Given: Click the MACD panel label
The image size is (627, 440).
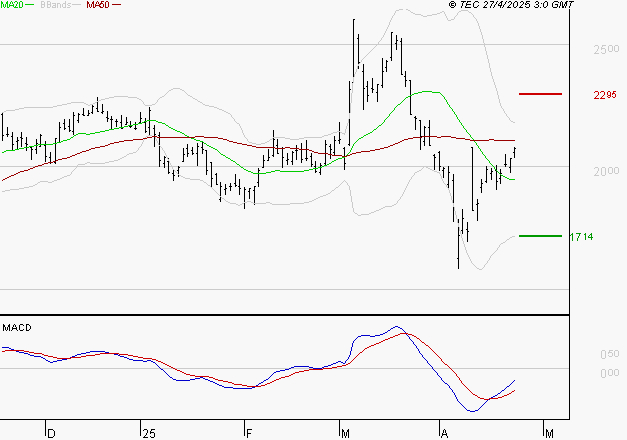Looking at the screenshot, I should [17, 328].
